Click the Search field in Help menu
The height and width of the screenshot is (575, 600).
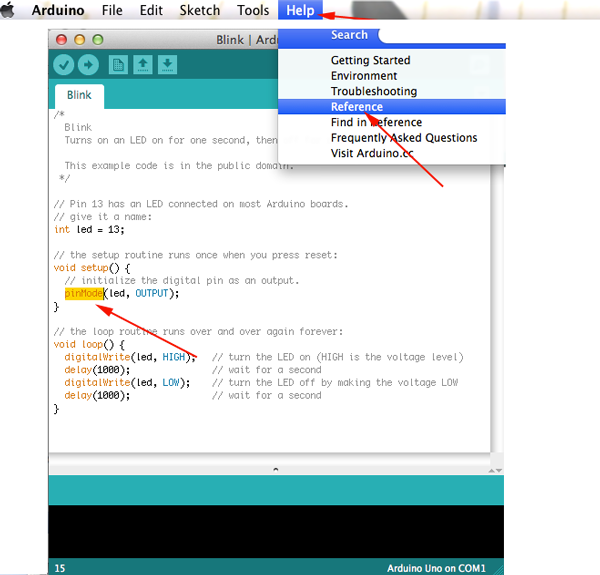click(x=442, y=36)
